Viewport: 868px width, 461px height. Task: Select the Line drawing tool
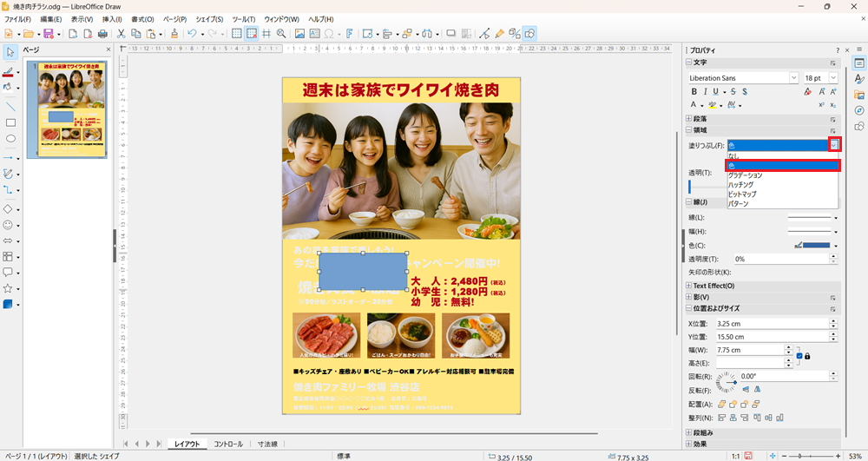[x=10, y=107]
